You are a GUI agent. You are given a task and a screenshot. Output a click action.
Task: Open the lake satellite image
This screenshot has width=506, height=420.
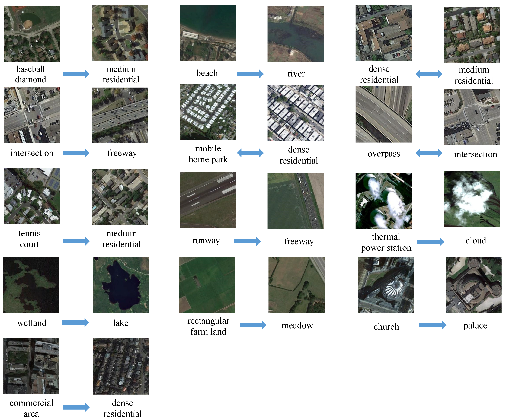point(121,285)
